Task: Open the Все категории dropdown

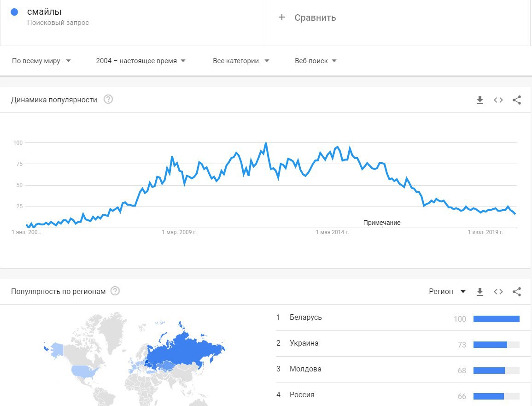Action: [241, 61]
